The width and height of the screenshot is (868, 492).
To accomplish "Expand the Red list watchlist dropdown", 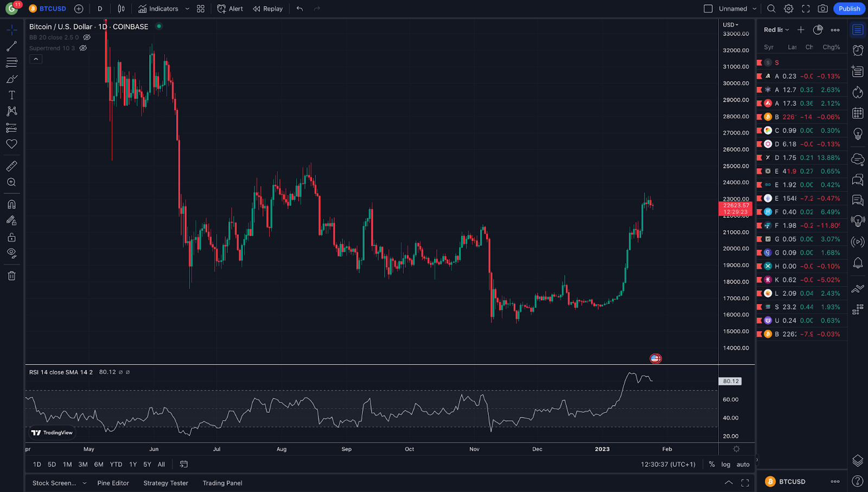I will (x=776, y=30).
